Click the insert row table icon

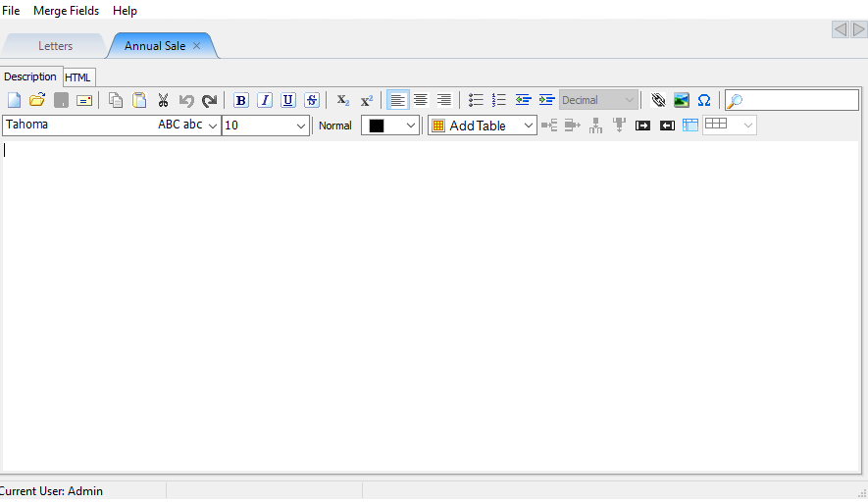point(549,126)
